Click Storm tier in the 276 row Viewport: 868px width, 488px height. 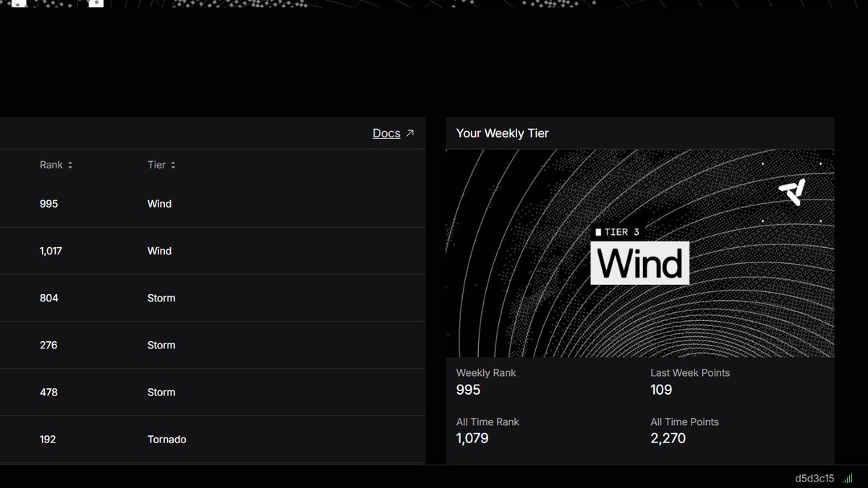tap(161, 345)
